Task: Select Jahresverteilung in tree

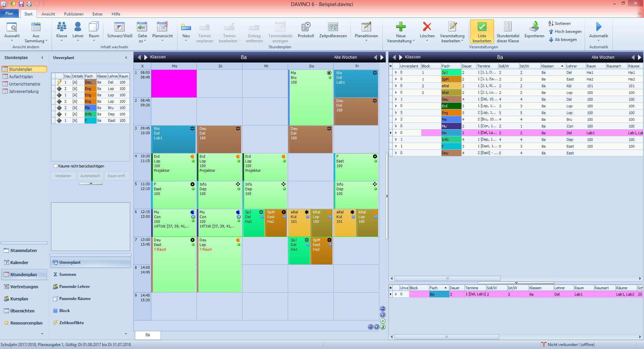Action: point(23,91)
